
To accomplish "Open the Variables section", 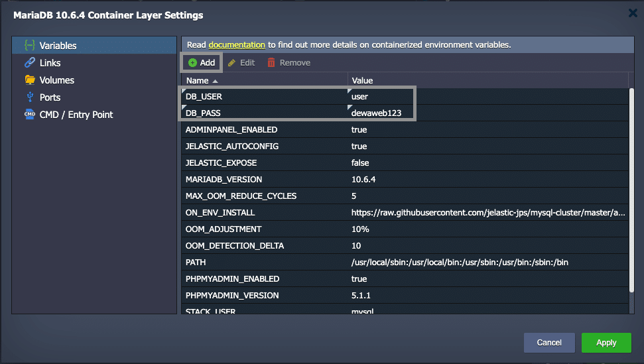I will (x=94, y=45).
